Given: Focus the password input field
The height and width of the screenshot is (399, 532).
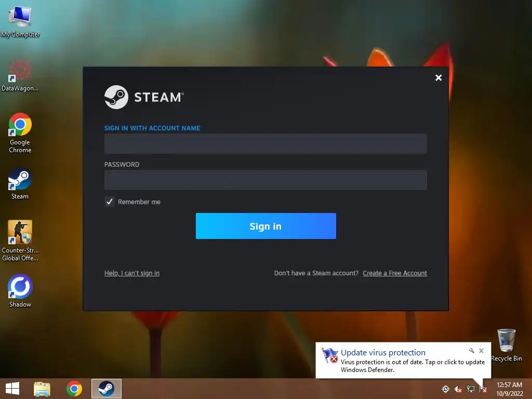Looking at the screenshot, I should [265, 180].
